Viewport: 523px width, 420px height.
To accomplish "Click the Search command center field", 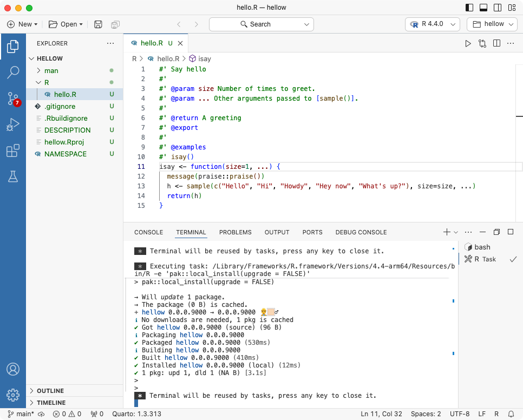I will pos(261,24).
